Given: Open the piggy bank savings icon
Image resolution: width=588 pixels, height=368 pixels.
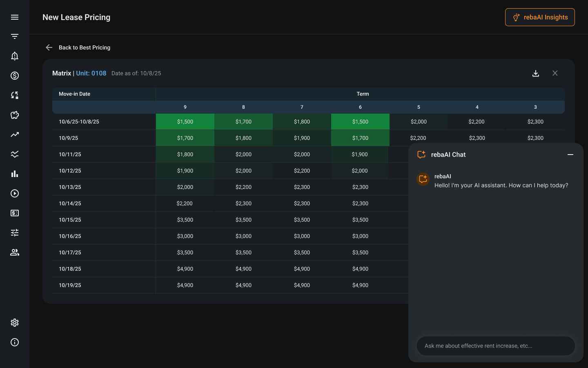Looking at the screenshot, I should click(15, 115).
